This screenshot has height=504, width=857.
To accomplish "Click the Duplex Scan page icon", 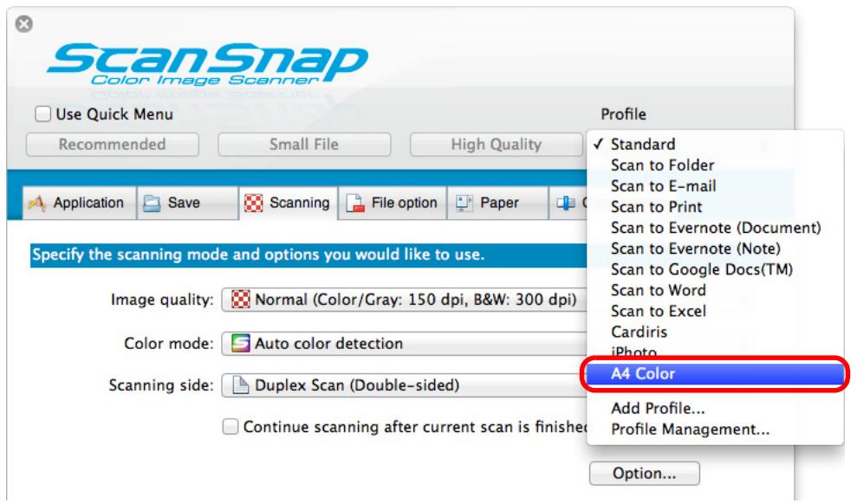I will click(241, 385).
